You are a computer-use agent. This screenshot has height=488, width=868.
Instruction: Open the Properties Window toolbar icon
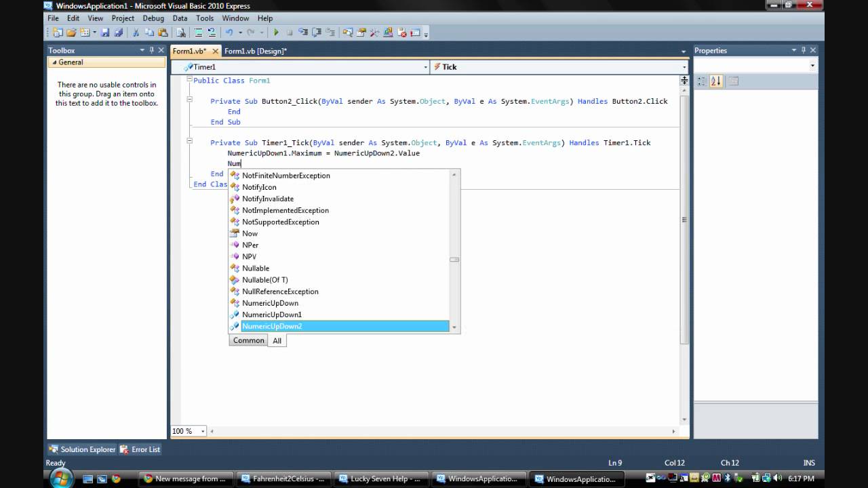(361, 33)
